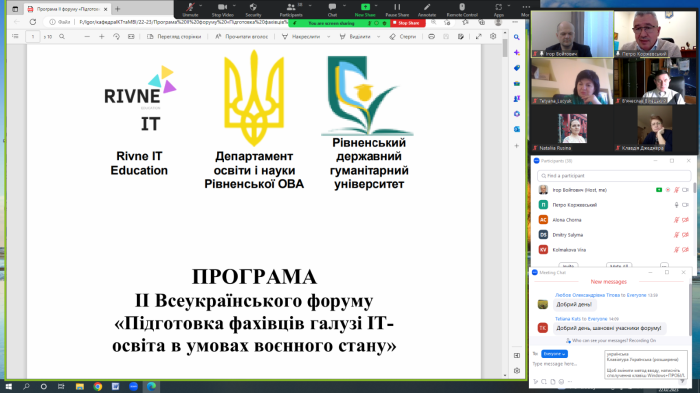Image resolution: width=700 pixels, height=393 pixels.
Task: Start a New Share
Action: coord(365,9)
